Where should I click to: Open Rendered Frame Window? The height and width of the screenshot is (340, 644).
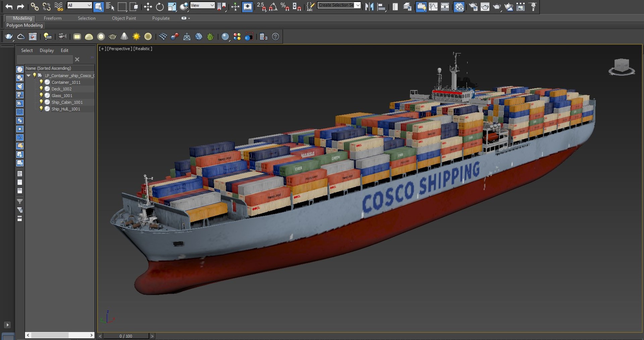pos(485,6)
